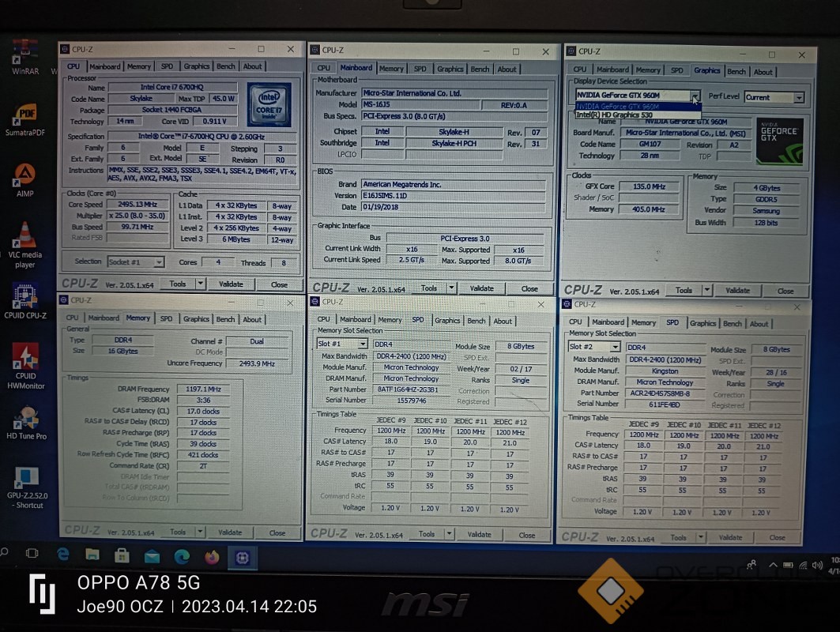840x632 pixels.
Task: Open WinRAR desktop shortcut
Action: 24,58
